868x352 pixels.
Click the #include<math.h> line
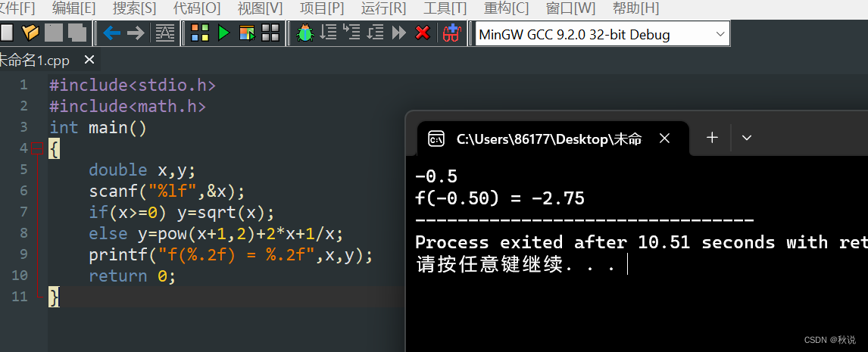pos(127,107)
